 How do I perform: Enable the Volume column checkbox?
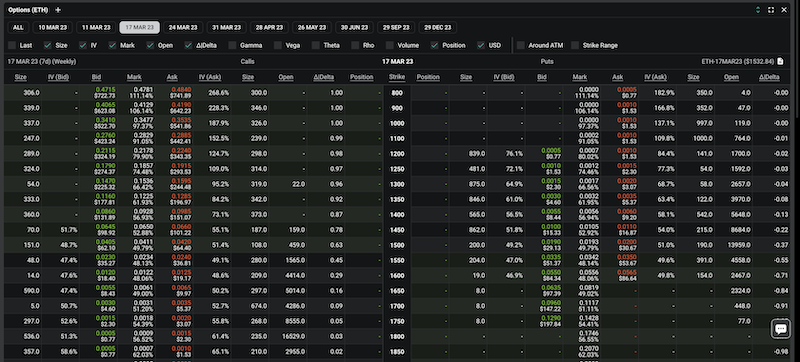coord(390,45)
